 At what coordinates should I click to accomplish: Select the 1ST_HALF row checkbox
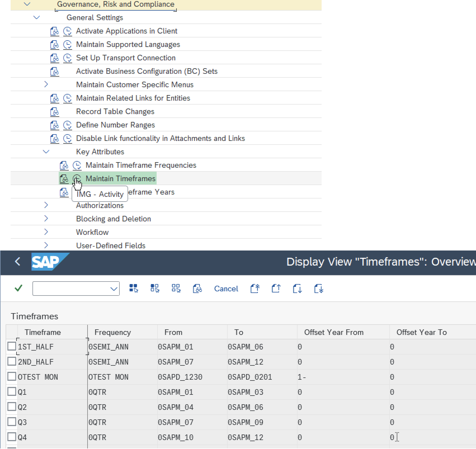point(12,346)
